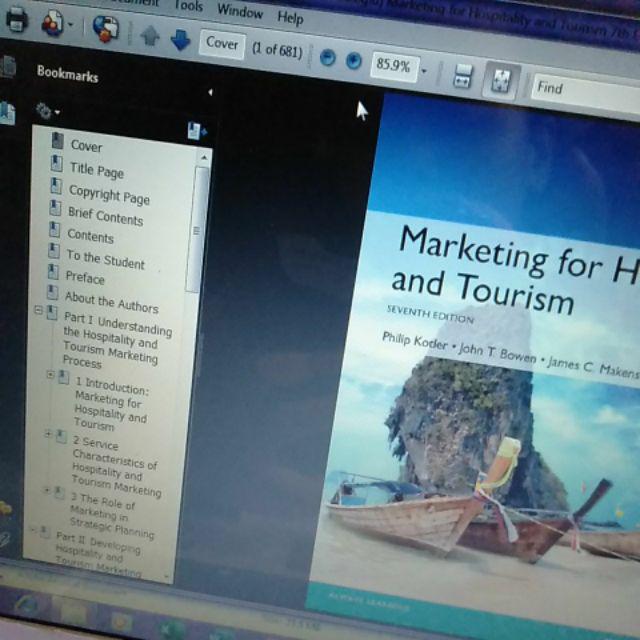Expand the 2 Service Characteristics bookmark

tap(48, 434)
